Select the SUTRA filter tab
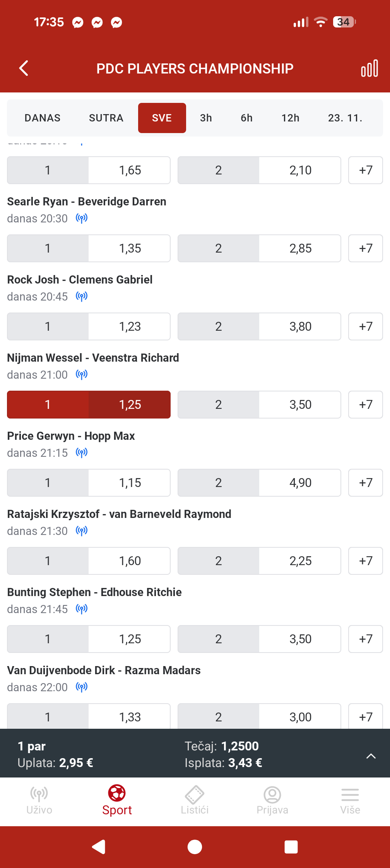 click(x=106, y=118)
